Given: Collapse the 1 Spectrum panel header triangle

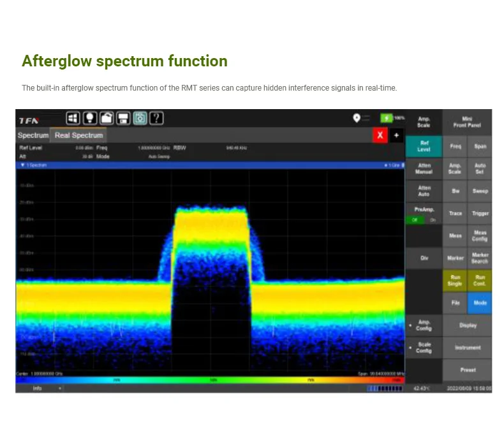Looking at the screenshot, I should (23, 165).
